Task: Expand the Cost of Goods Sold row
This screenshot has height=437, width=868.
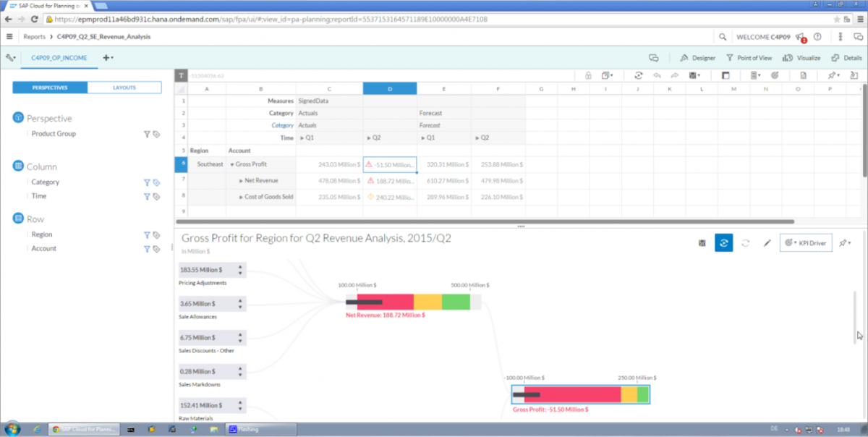Action: 241,196
